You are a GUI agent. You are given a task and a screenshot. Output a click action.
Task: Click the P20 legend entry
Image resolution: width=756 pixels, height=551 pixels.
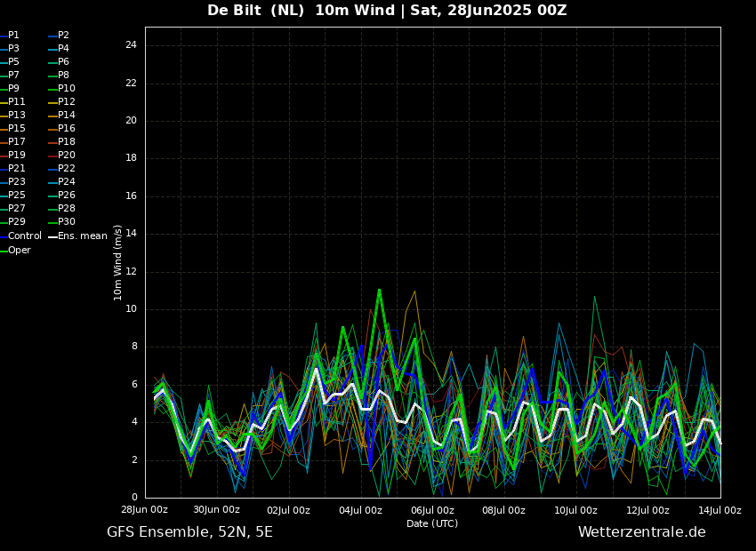[66, 156]
